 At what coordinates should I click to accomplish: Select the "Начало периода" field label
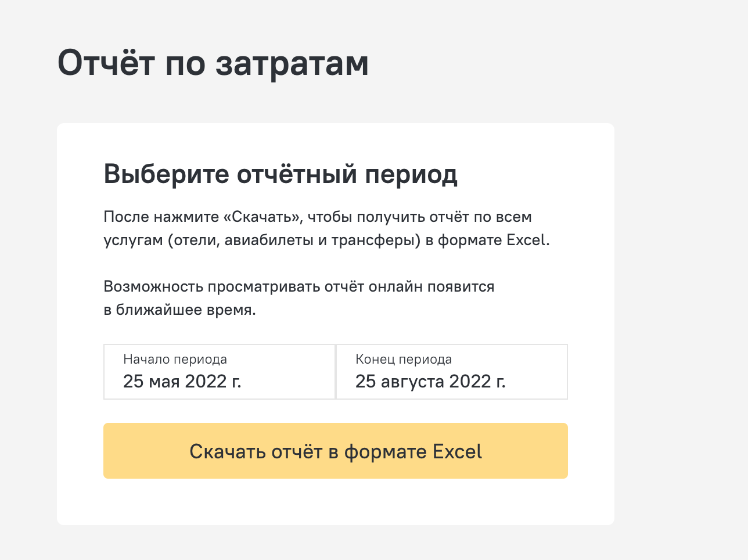coord(175,359)
